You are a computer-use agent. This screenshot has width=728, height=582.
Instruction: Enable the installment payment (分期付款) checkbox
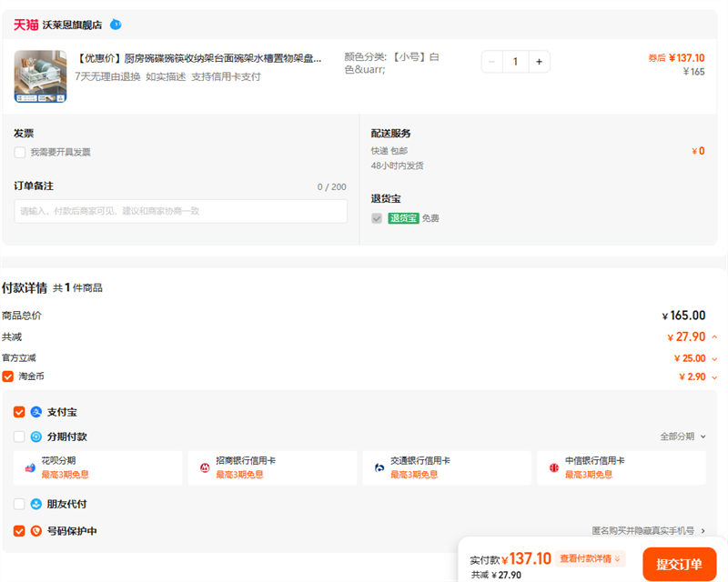(20, 436)
